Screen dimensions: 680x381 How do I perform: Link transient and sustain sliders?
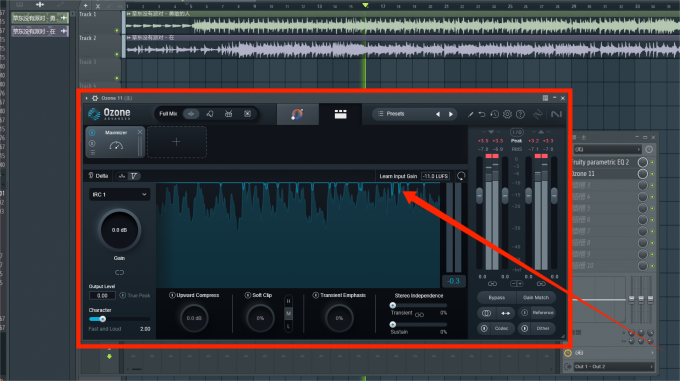click(x=419, y=315)
